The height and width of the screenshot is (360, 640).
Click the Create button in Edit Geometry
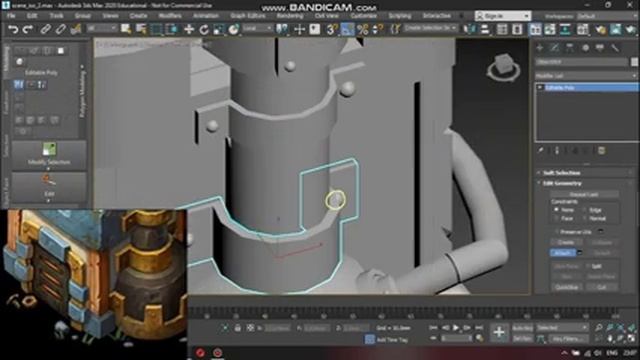tap(566, 242)
